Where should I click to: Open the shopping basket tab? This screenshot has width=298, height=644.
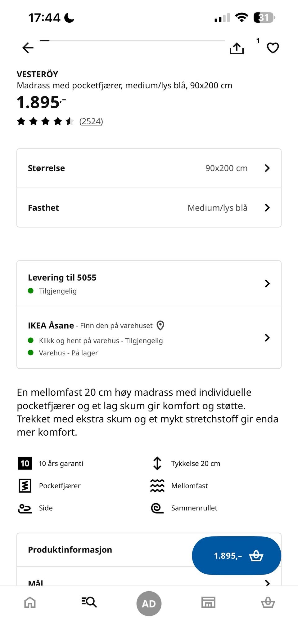pos(268,603)
